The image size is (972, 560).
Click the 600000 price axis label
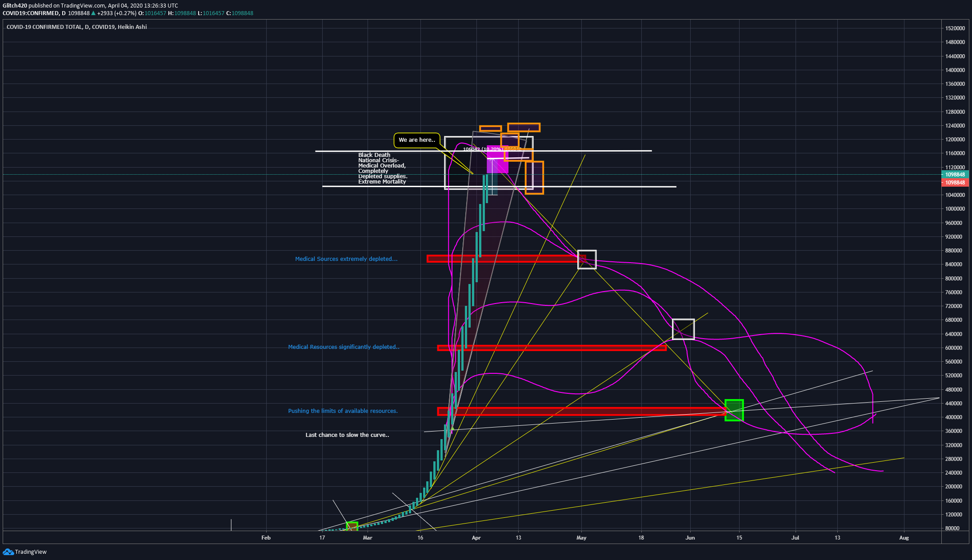click(x=954, y=348)
